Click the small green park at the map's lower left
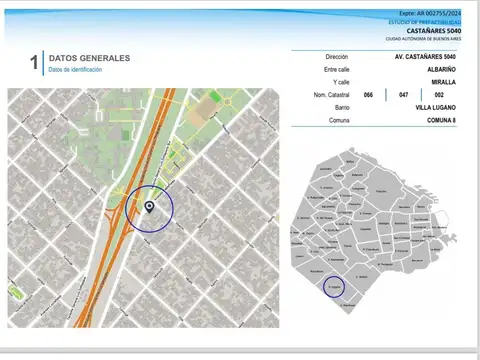This screenshot has width=480, height=360. click(16, 292)
